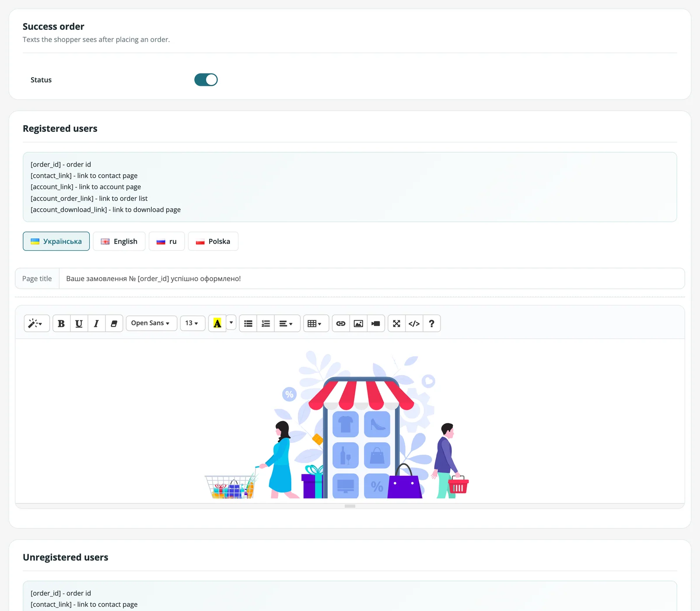700x611 pixels.
Task: Click 'Texts the shopper sees after placing an order.'
Action: 96,39
